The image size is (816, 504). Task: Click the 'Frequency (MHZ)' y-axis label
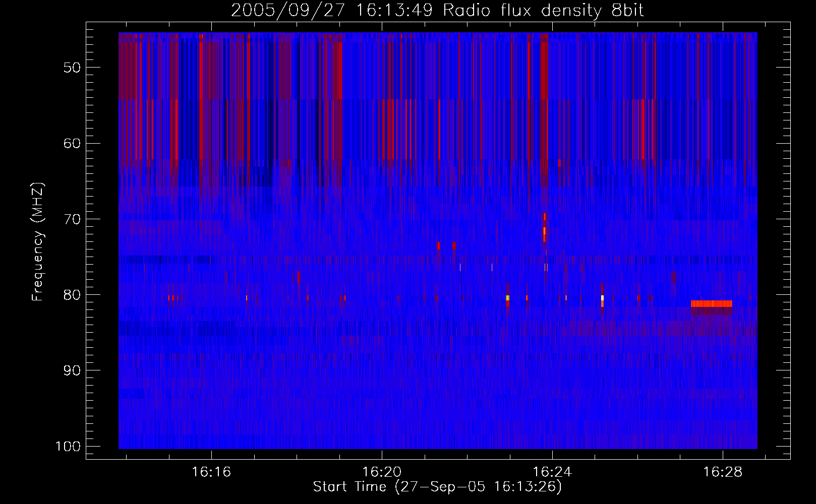point(38,242)
